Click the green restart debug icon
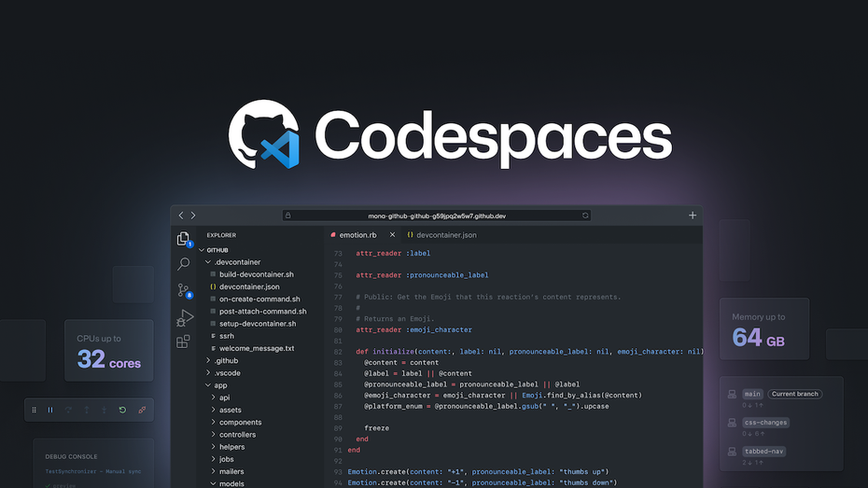The width and height of the screenshot is (868, 488). (122, 410)
